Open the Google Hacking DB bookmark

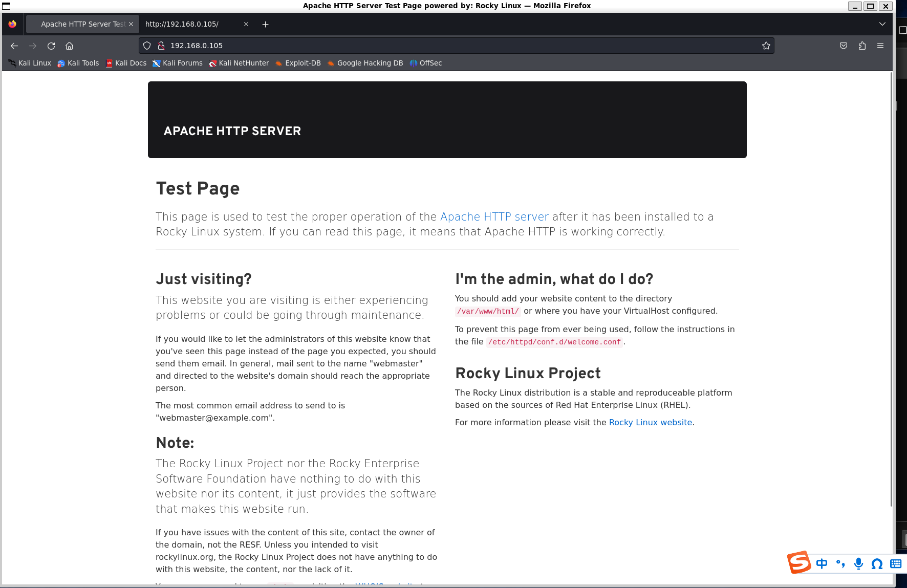click(365, 63)
